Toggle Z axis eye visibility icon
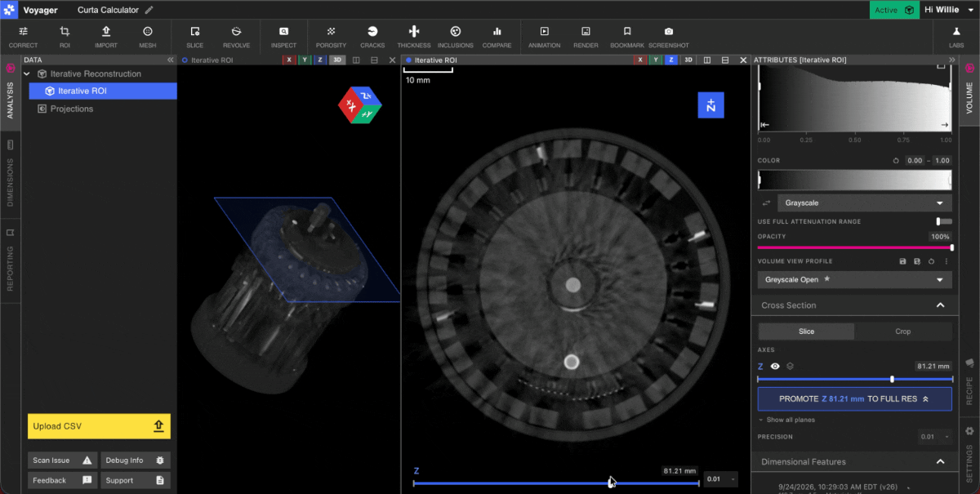The image size is (980, 494). tap(775, 367)
